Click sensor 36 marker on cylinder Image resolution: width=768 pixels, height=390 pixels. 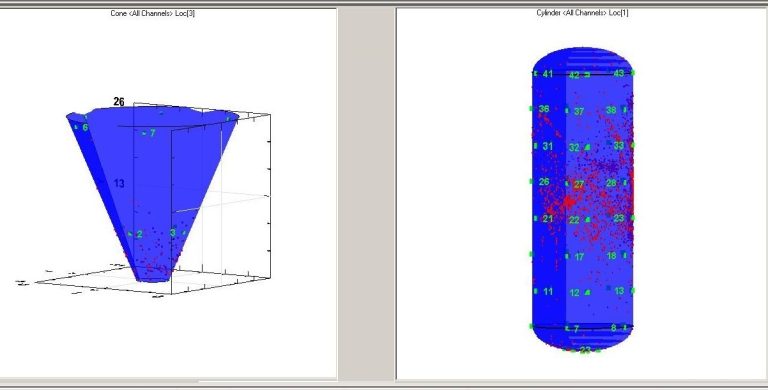[x=540, y=109]
